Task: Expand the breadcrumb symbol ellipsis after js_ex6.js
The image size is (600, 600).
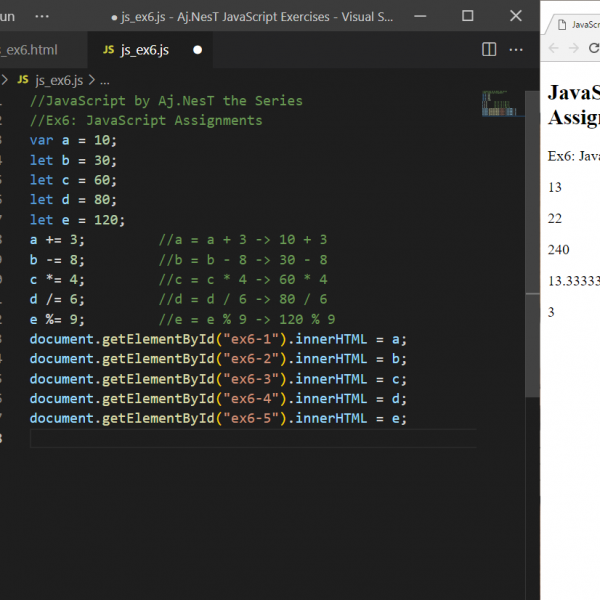Action: (x=104, y=80)
